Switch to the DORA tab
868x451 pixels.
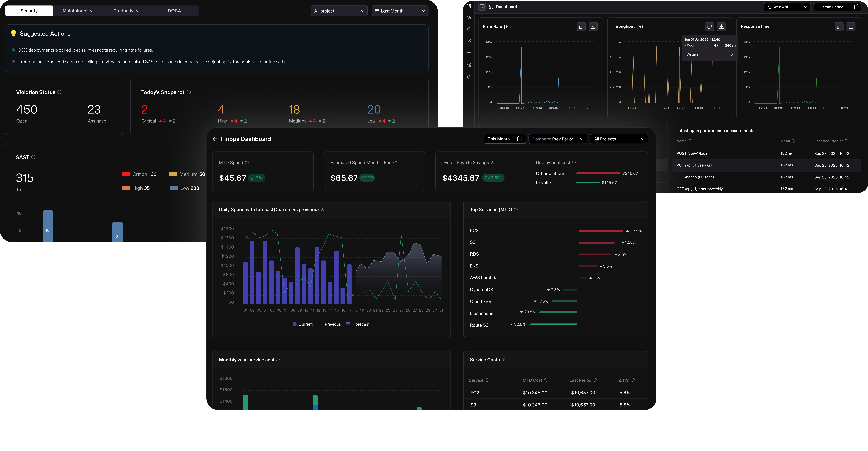click(174, 11)
